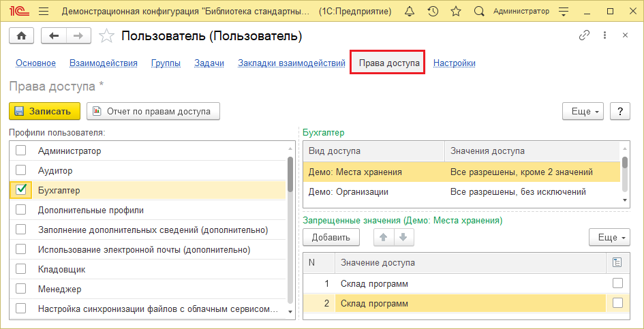Open service settings menu icon in title bar
The image size is (644, 329).
564,12
